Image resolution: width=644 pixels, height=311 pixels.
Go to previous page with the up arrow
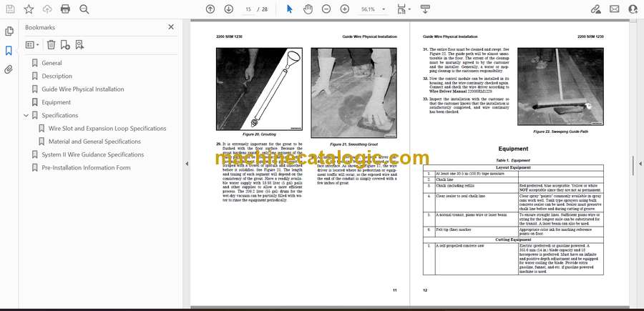click(x=210, y=9)
